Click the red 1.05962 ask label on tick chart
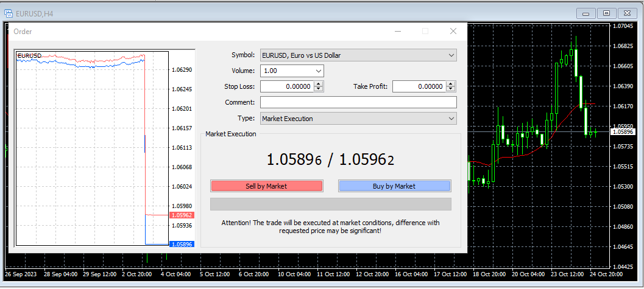The image size is (644, 289). pyautogui.click(x=182, y=215)
